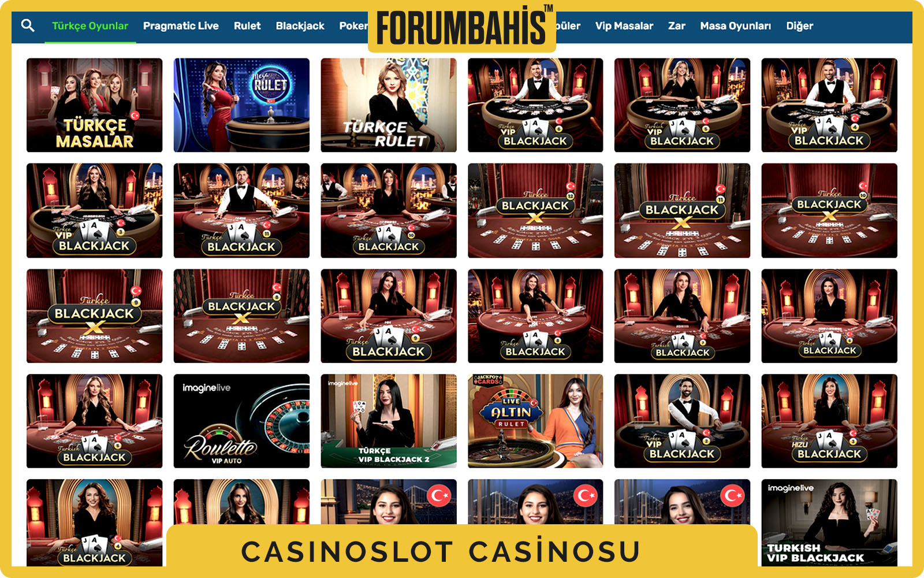Open the Vip Masalar tab
This screenshot has width=924, height=578.
(x=624, y=26)
